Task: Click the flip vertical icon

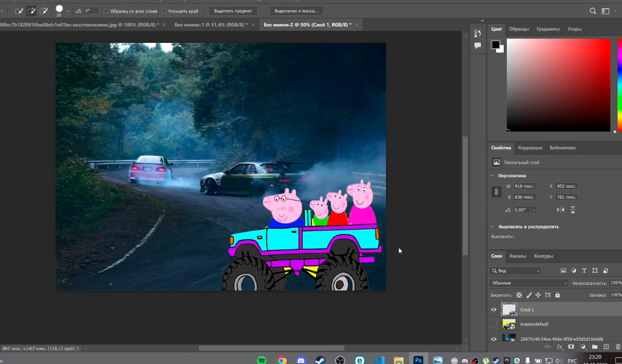Action: (573, 210)
